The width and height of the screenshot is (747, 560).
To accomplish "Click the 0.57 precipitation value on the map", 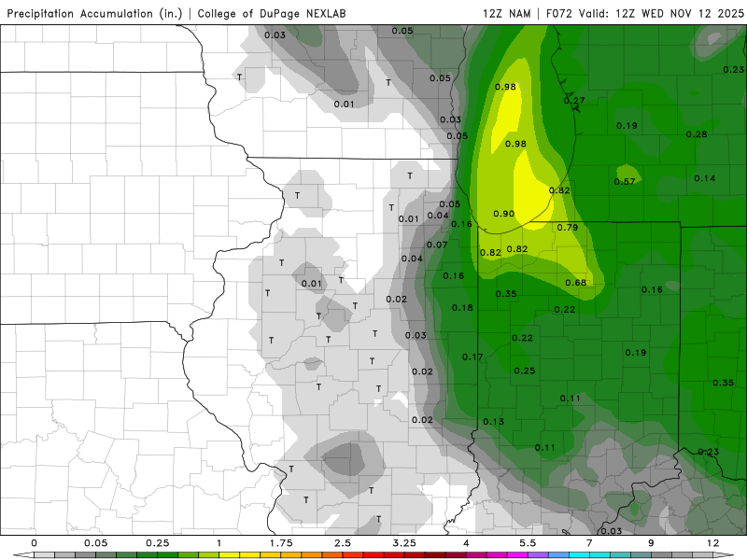I will [x=625, y=181].
